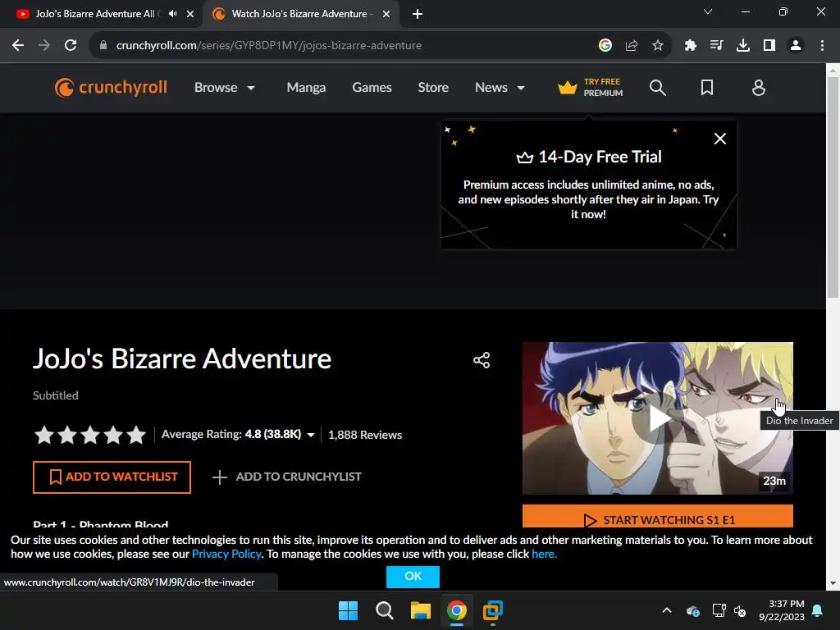
Task: Click the address bar URL field
Action: [268, 46]
